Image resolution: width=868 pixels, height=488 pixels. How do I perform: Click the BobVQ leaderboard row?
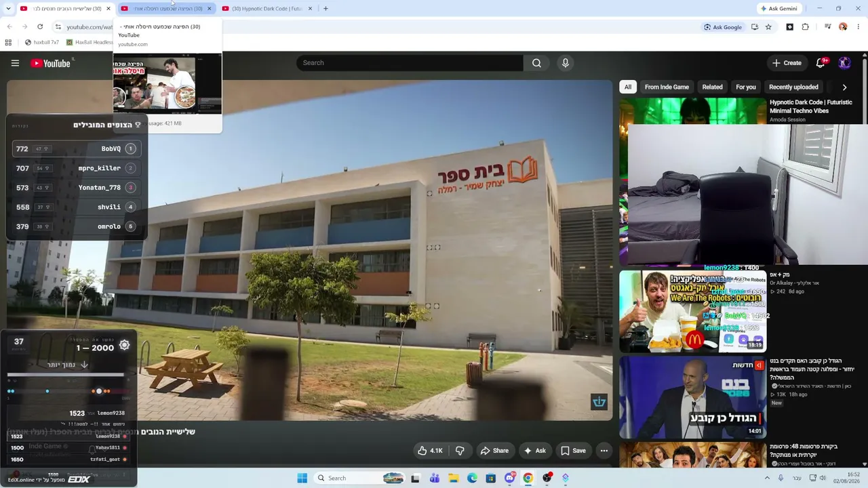(76, 149)
